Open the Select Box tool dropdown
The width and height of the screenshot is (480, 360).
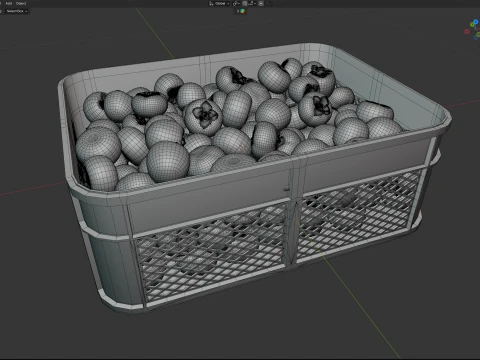coord(17,11)
